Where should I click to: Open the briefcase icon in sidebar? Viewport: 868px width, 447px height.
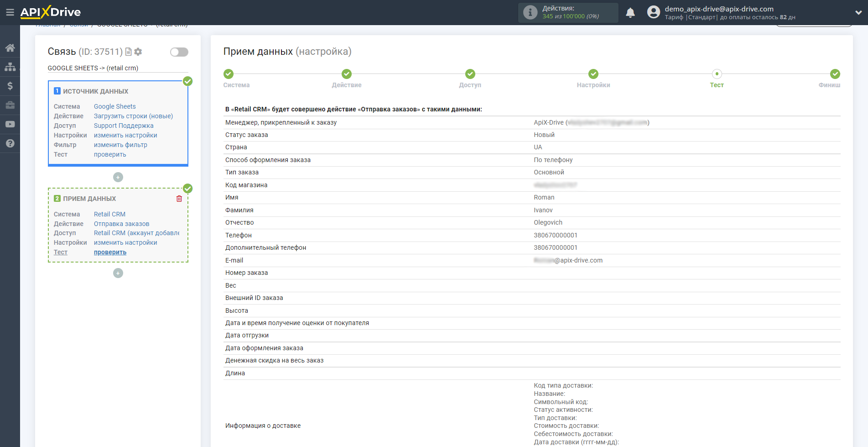(10, 105)
